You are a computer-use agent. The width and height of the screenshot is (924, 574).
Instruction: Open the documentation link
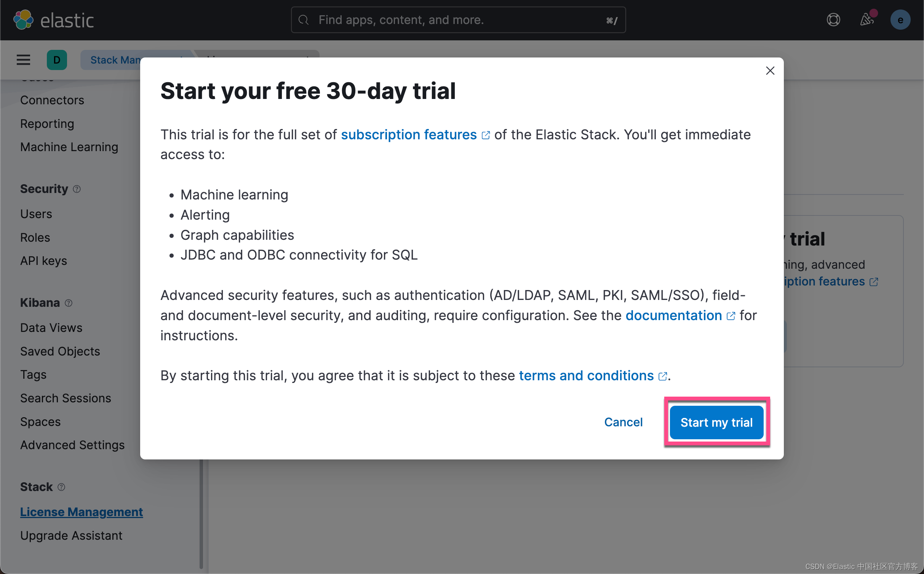[680, 316]
